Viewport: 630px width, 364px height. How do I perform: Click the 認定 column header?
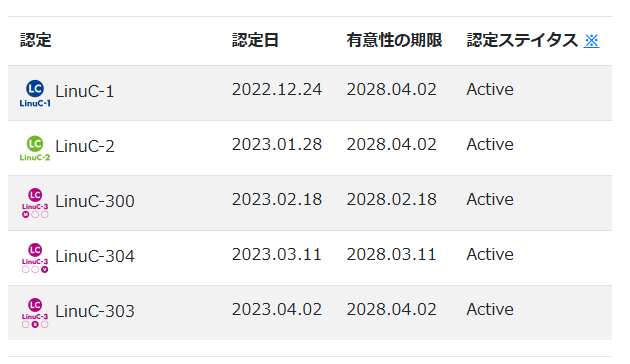tap(36, 40)
